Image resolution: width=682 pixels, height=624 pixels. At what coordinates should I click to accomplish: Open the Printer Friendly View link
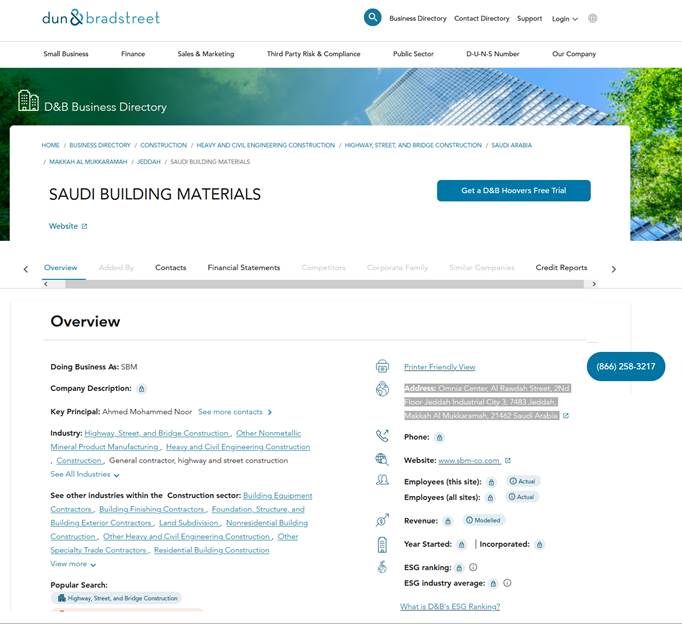point(440,367)
